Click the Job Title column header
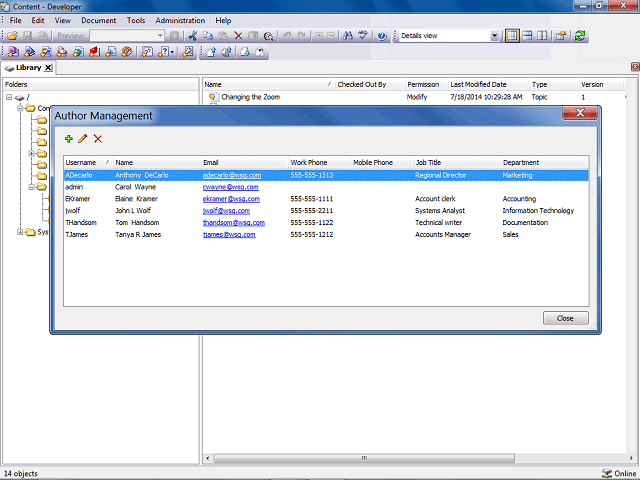 [457, 162]
